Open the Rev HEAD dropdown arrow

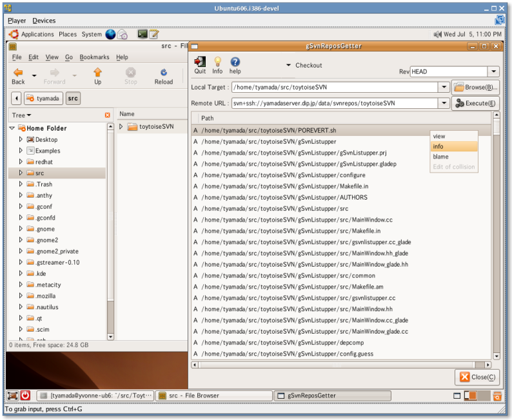pyautogui.click(x=493, y=72)
